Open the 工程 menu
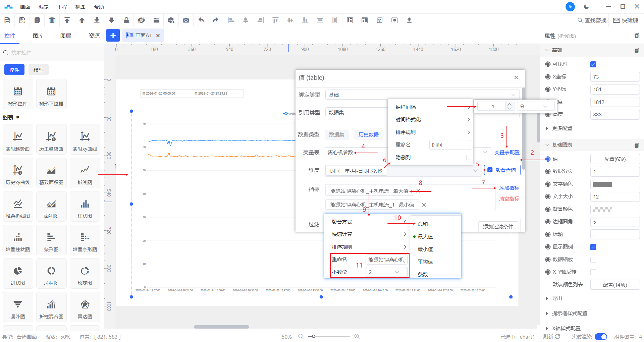This screenshot has width=644, height=342. (62, 7)
